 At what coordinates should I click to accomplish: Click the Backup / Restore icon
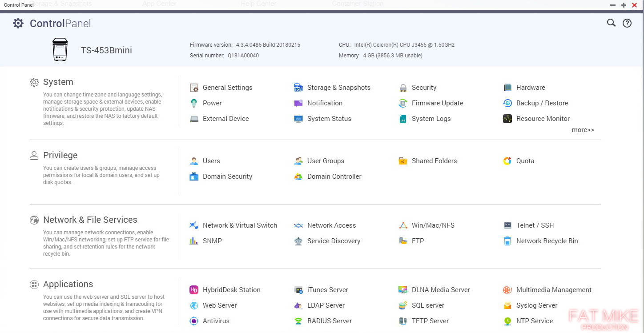[x=507, y=103]
